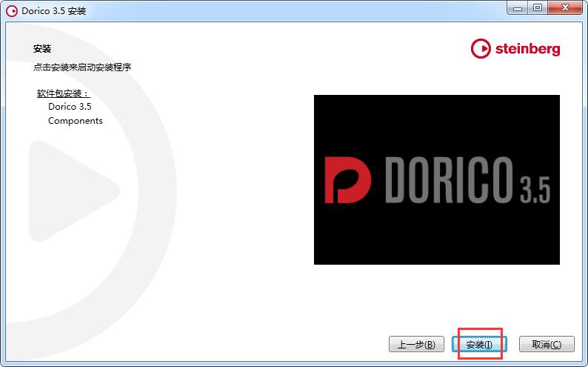
Task: Click the Dorico installer icon in the title bar
Action: [12, 11]
